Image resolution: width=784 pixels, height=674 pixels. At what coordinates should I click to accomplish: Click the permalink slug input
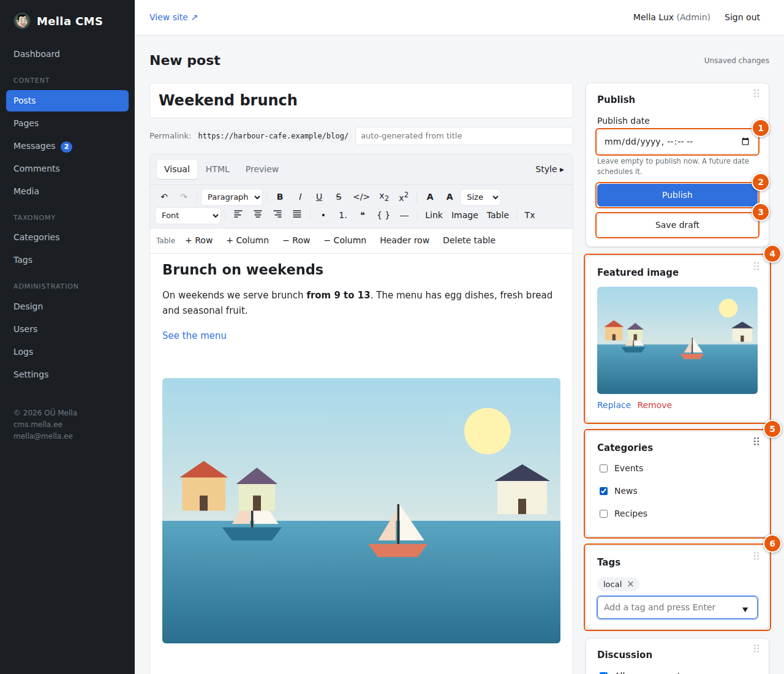(x=464, y=136)
